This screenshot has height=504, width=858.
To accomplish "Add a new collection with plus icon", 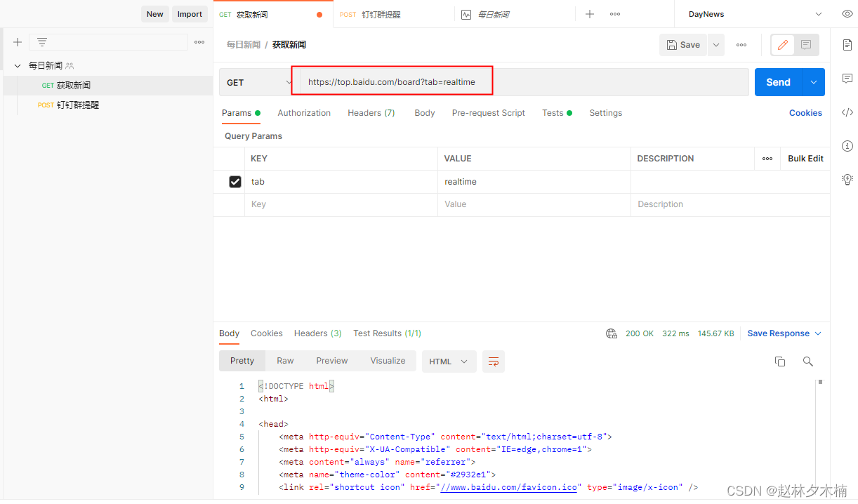I will pos(18,42).
